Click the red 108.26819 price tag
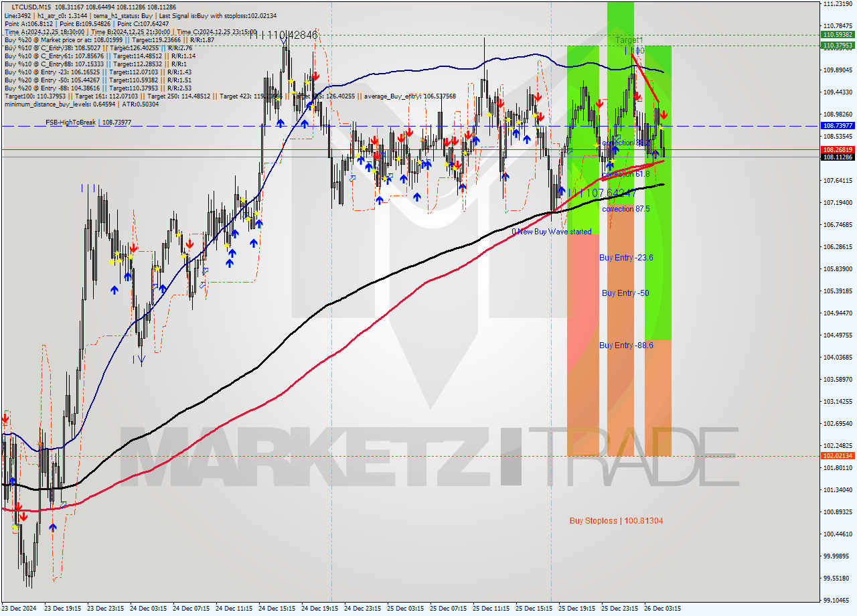Screen dimensions: 857x616 tap(838, 149)
